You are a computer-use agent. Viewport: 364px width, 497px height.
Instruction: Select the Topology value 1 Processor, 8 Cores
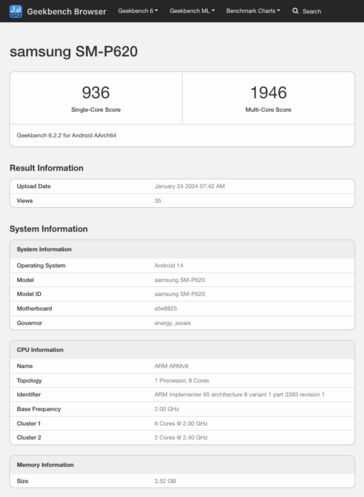[x=182, y=380]
